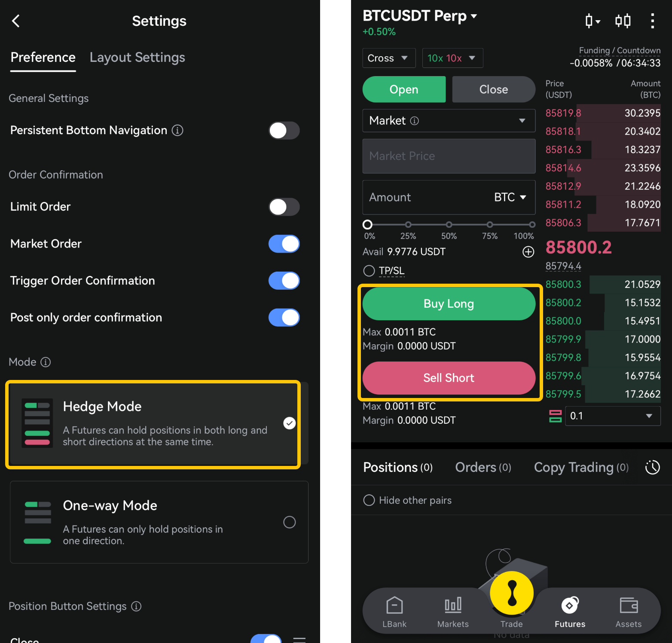
Task: Open the Positions (0) tab
Action: pos(398,467)
